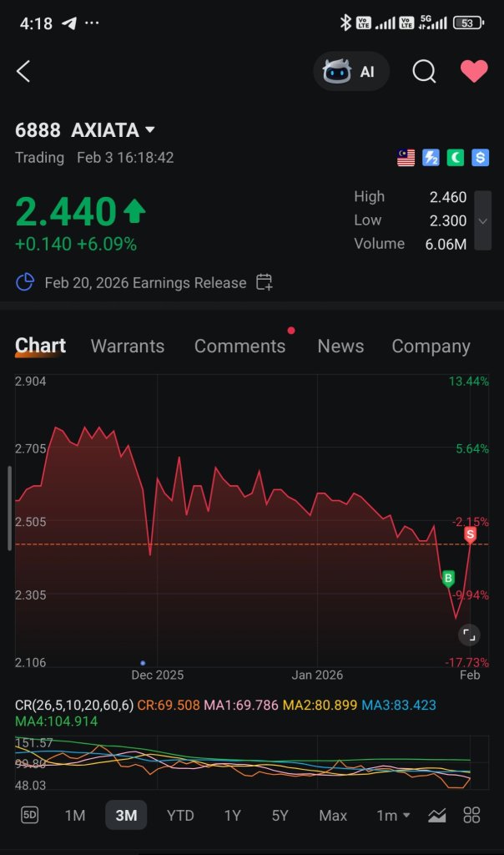The height and width of the screenshot is (855, 504).
Task: Tap the Low value 2.300
Action: tap(448, 220)
